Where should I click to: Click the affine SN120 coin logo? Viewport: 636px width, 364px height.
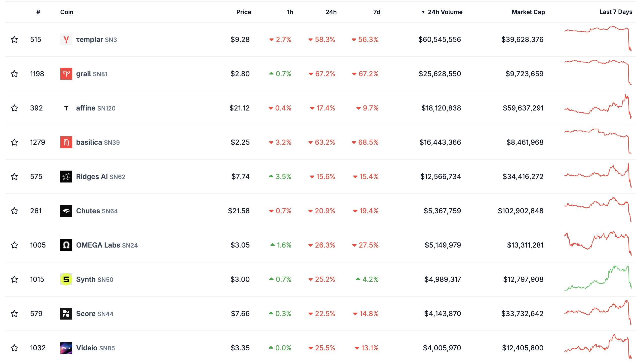click(x=66, y=108)
